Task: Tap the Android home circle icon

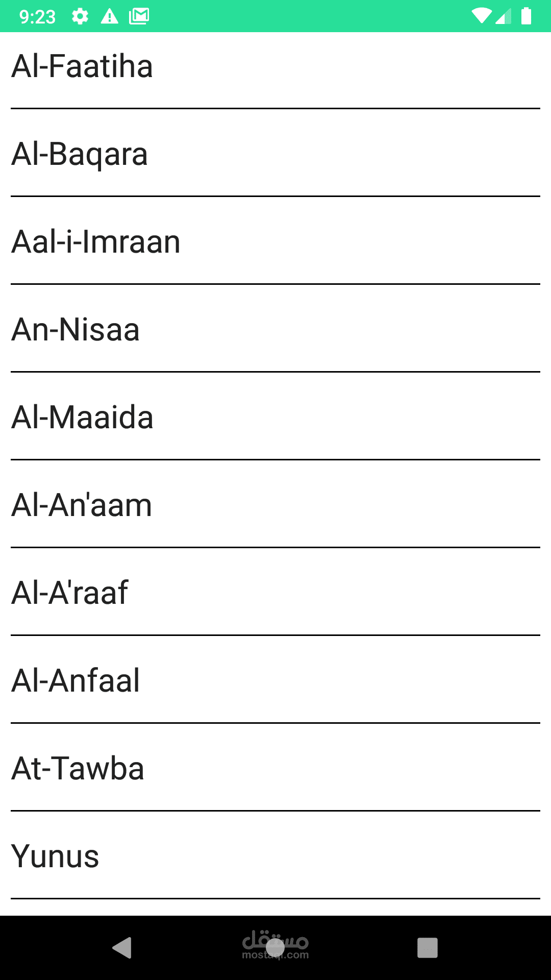Action: (x=275, y=948)
